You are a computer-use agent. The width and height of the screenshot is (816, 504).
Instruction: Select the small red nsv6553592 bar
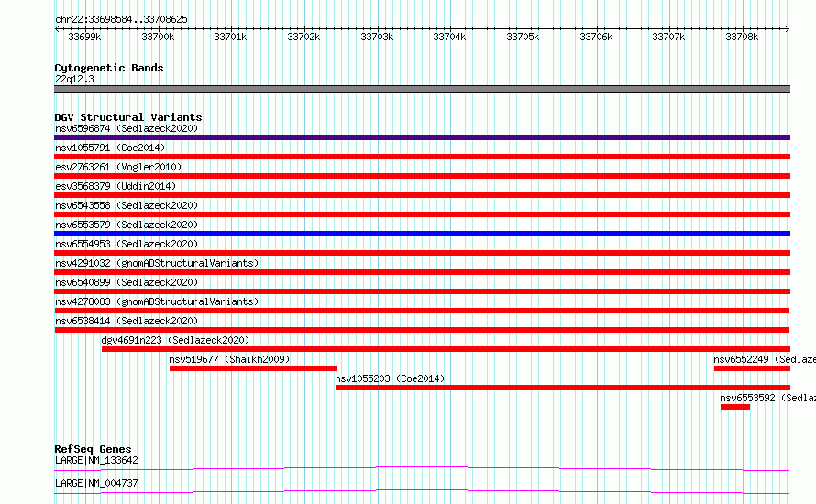[x=735, y=407]
